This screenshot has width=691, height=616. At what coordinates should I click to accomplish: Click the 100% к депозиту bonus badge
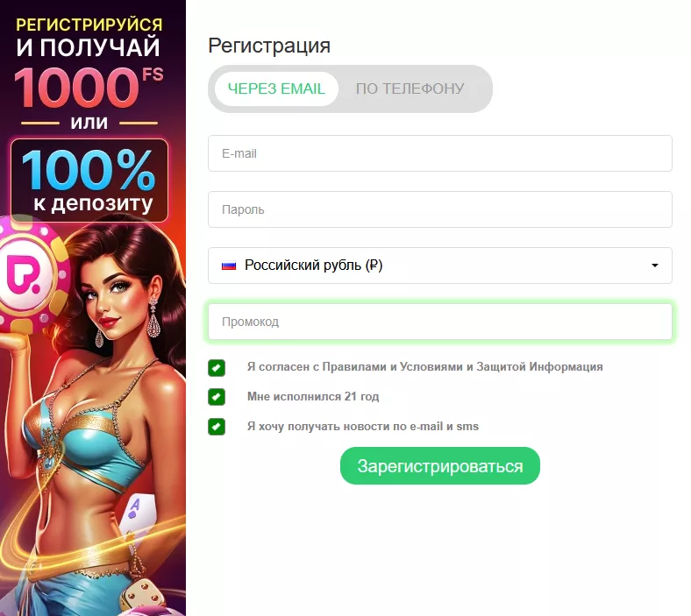[89, 181]
